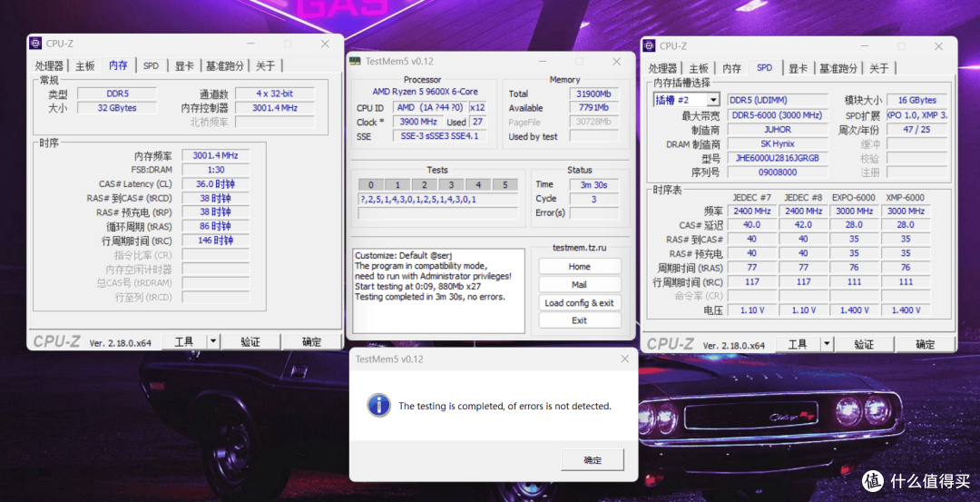Click the Home button in TestMem5

tap(579, 266)
